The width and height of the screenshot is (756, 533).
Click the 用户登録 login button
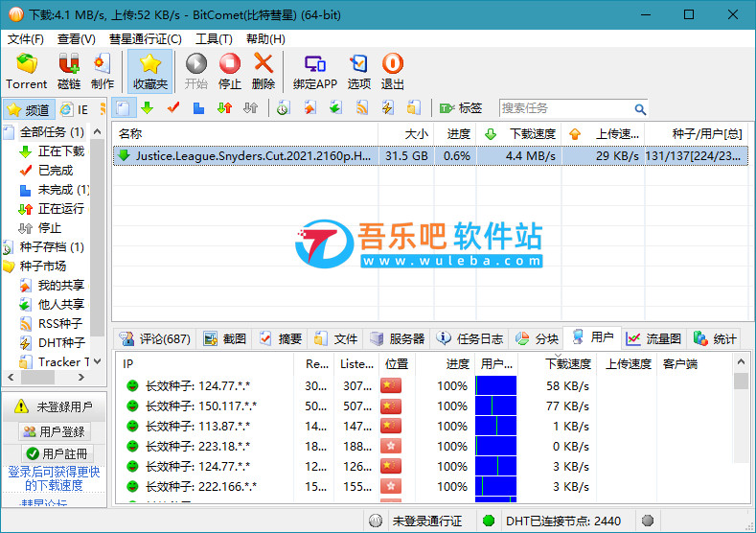pyautogui.click(x=54, y=431)
